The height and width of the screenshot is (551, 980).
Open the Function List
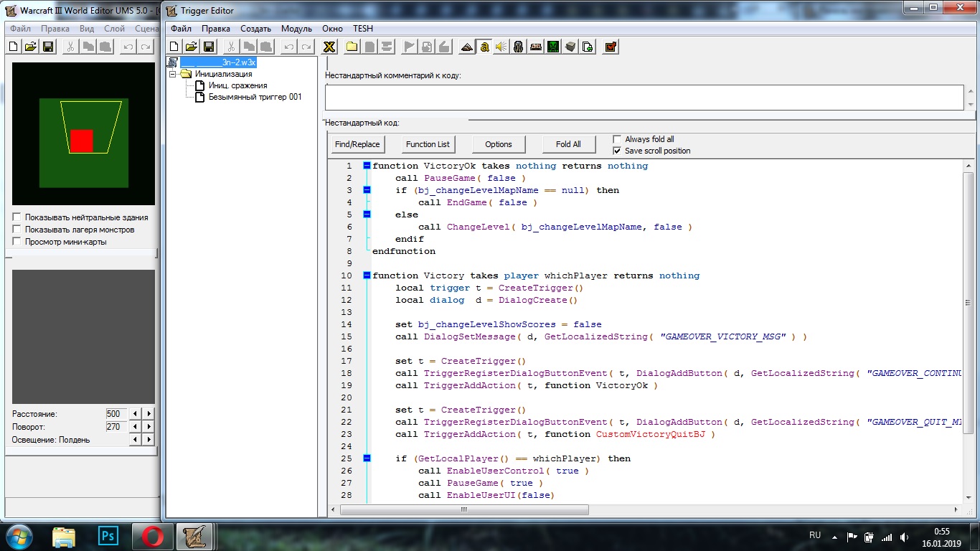click(428, 144)
